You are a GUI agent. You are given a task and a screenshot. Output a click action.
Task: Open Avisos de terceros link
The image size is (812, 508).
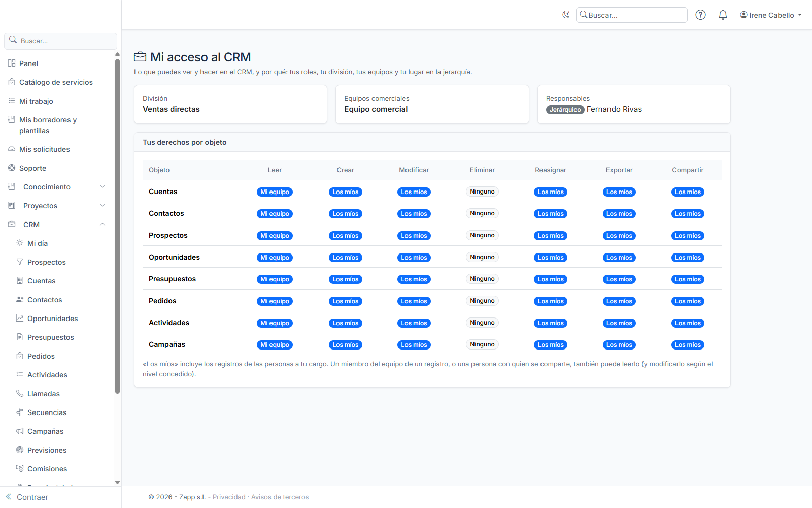280,497
